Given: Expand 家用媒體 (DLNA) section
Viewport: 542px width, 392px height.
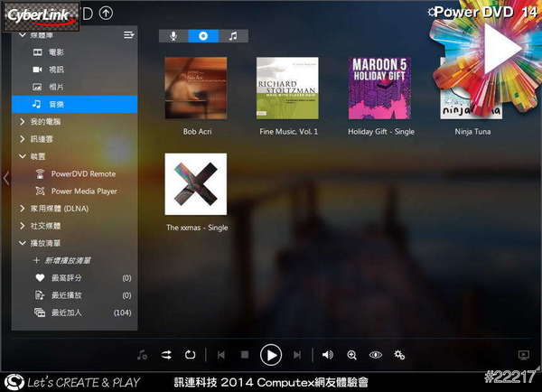Looking at the screenshot, I should 23,209.
